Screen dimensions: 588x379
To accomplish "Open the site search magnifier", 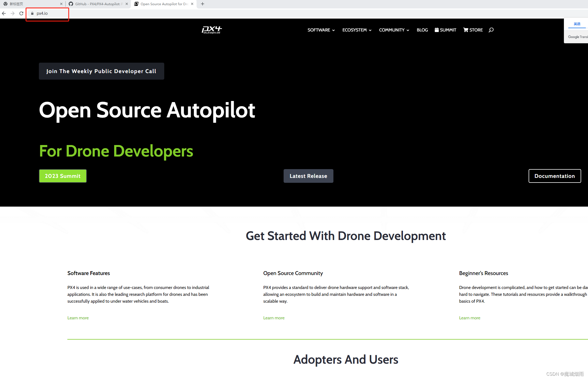I will point(491,30).
